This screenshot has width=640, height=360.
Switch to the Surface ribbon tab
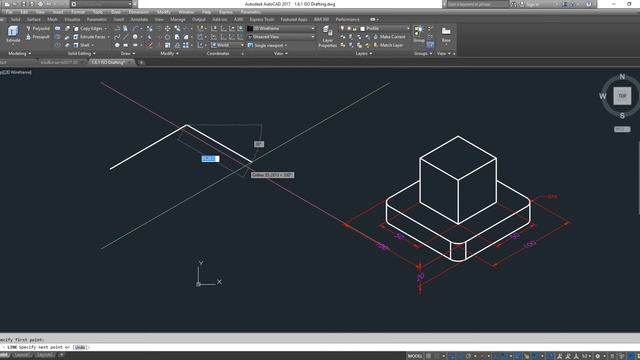coord(33,19)
